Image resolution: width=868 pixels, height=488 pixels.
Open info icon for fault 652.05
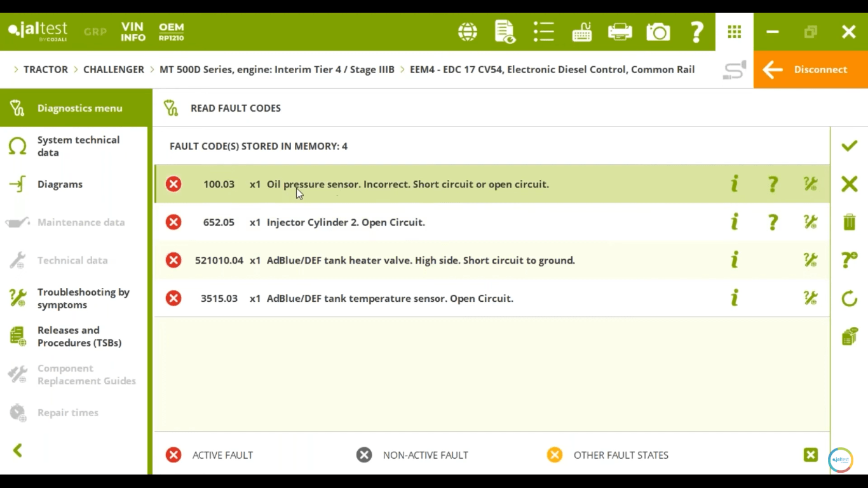click(735, 222)
